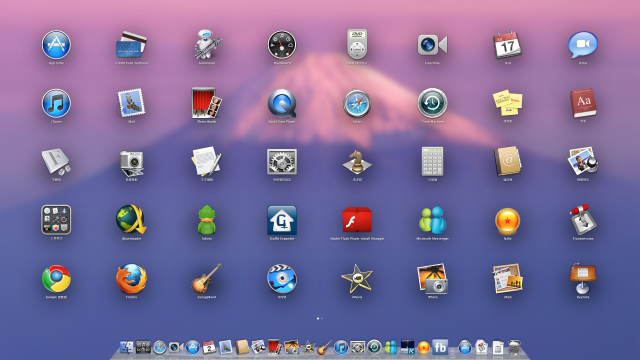Launch Microsoft Messenger in Launchpad grid
The width and height of the screenshot is (640, 360).
[432, 220]
